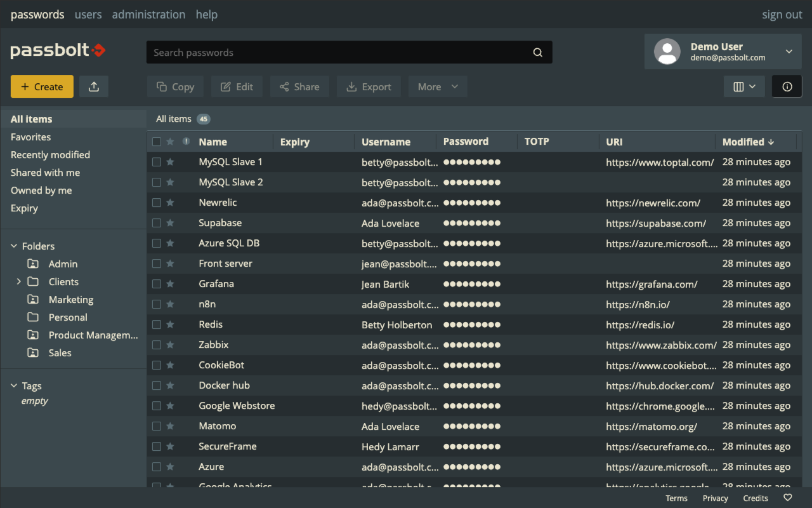Toggle the info sidebar icon

[787, 86]
